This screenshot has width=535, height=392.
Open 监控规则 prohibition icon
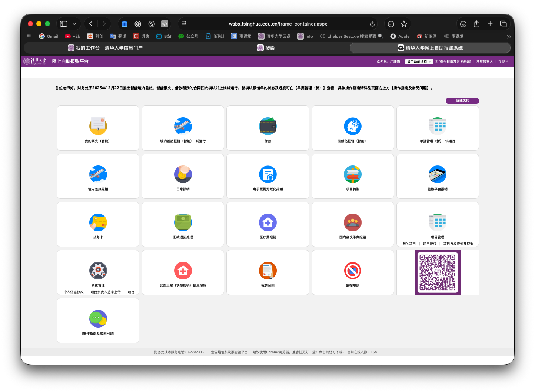[353, 271]
